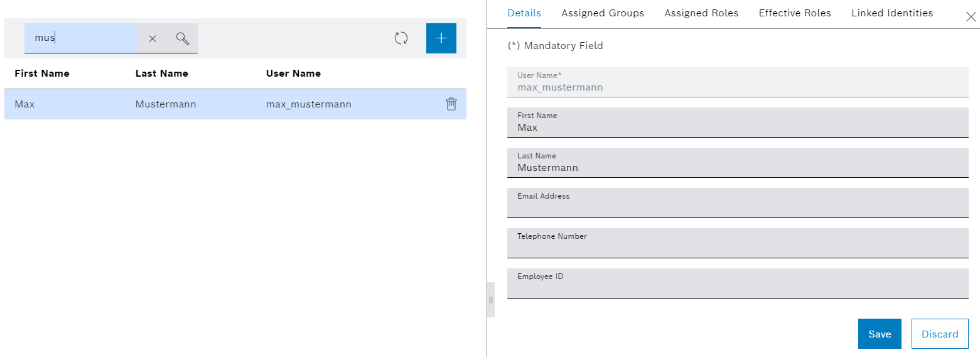
Task: Click the panel splitter handle
Action: tap(491, 300)
